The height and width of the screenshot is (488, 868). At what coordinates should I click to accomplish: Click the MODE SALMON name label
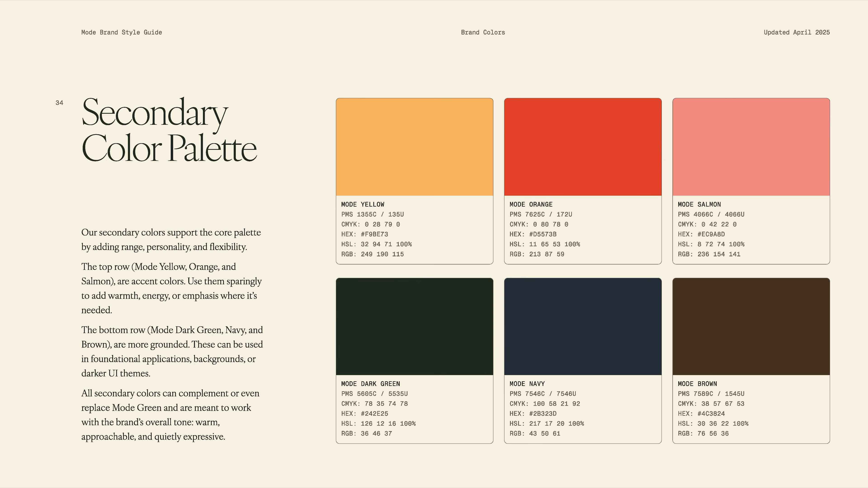[x=699, y=204]
